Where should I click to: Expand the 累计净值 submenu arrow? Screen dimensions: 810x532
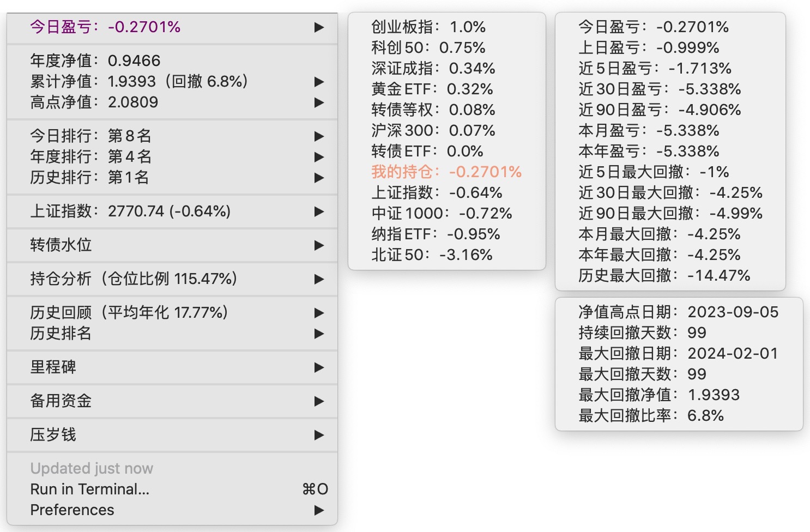point(319,82)
